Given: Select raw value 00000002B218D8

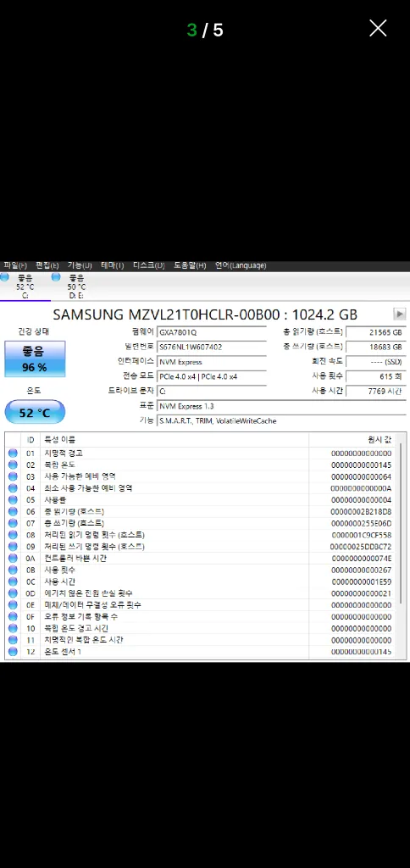Looking at the screenshot, I should pyautogui.click(x=361, y=511).
